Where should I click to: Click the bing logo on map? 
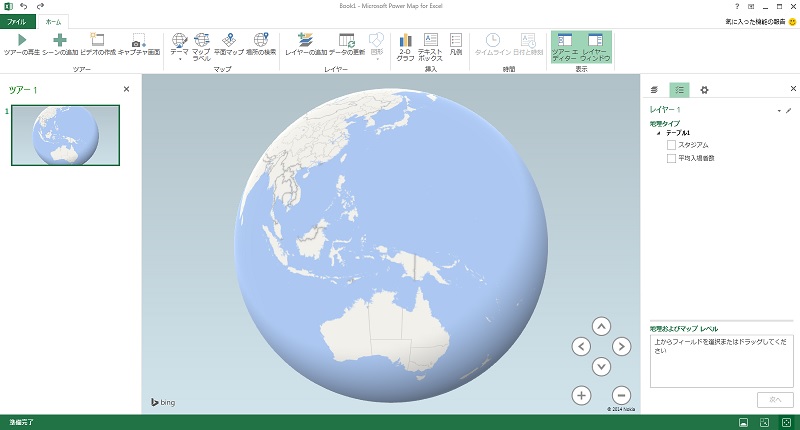tap(163, 402)
